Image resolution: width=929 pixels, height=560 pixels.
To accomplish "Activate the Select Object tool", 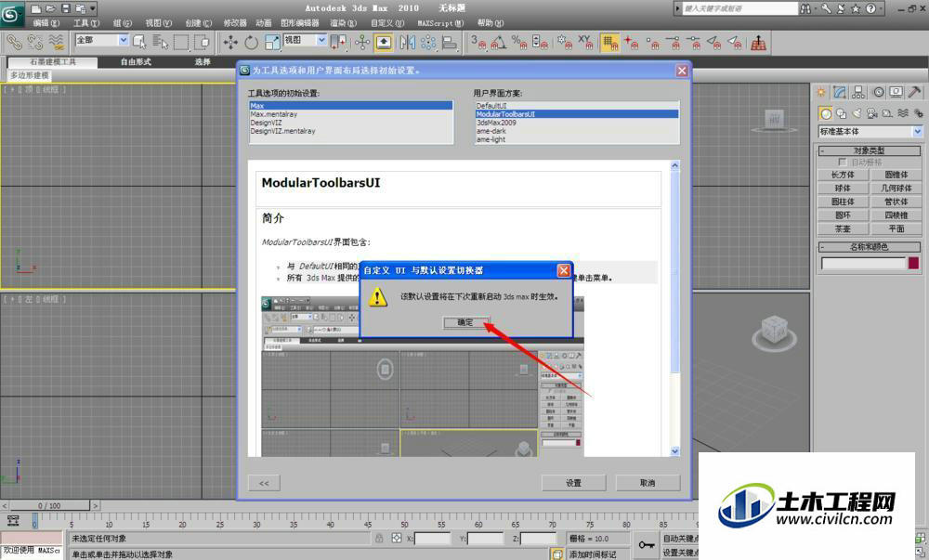I will (x=140, y=42).
